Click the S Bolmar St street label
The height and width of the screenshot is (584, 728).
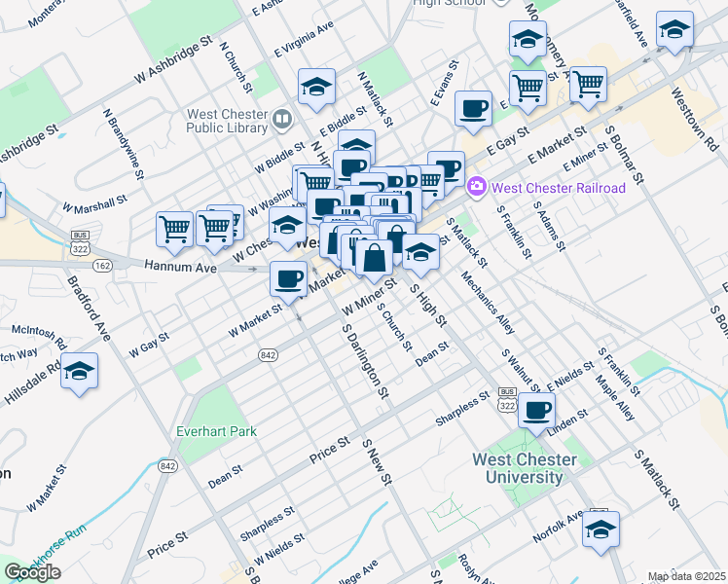click(625, 155)
